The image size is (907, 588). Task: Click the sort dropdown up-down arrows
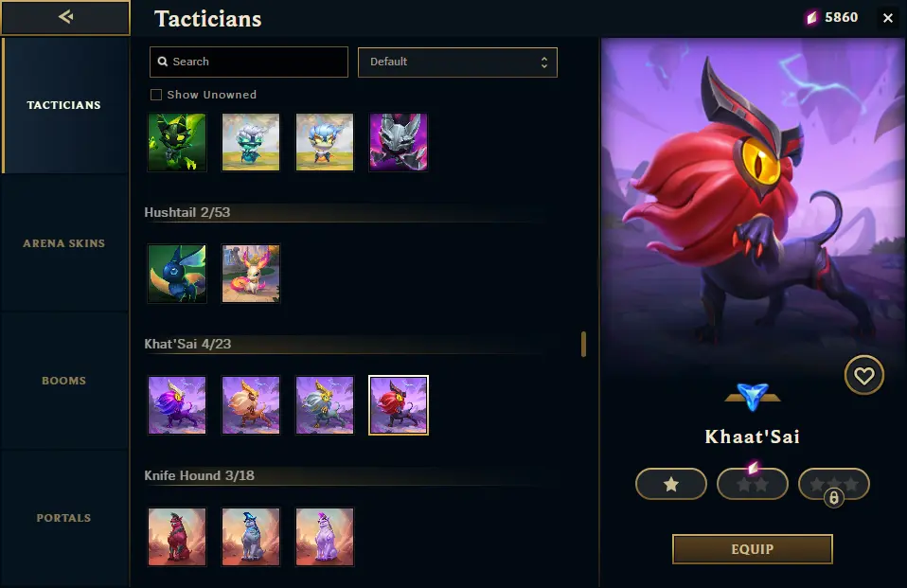[543, 62]
